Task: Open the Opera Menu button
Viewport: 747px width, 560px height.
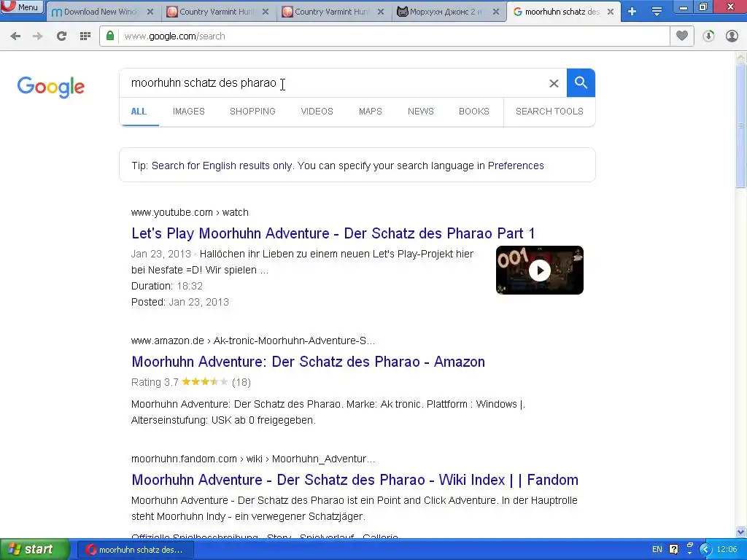Action: tap(22, 7)
